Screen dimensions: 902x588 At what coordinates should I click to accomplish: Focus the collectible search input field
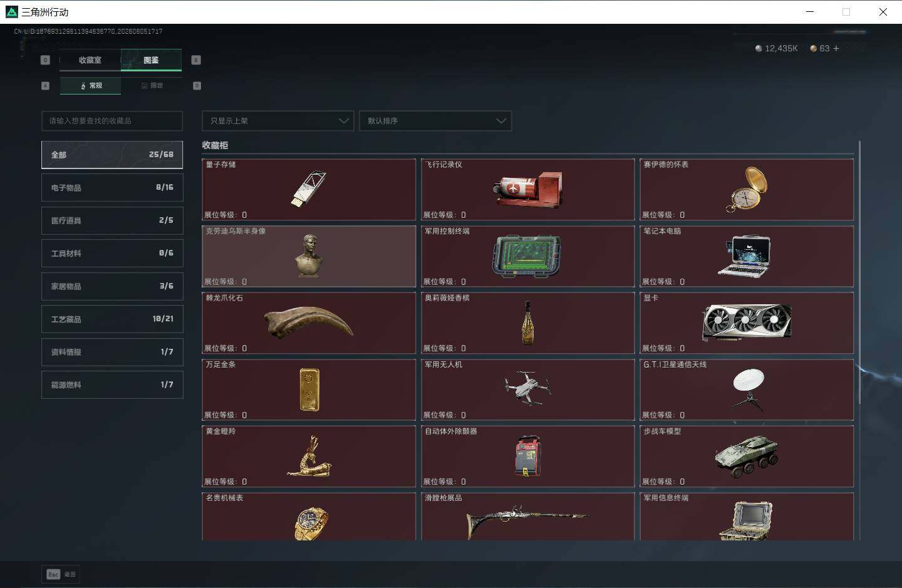coord(112,121)
